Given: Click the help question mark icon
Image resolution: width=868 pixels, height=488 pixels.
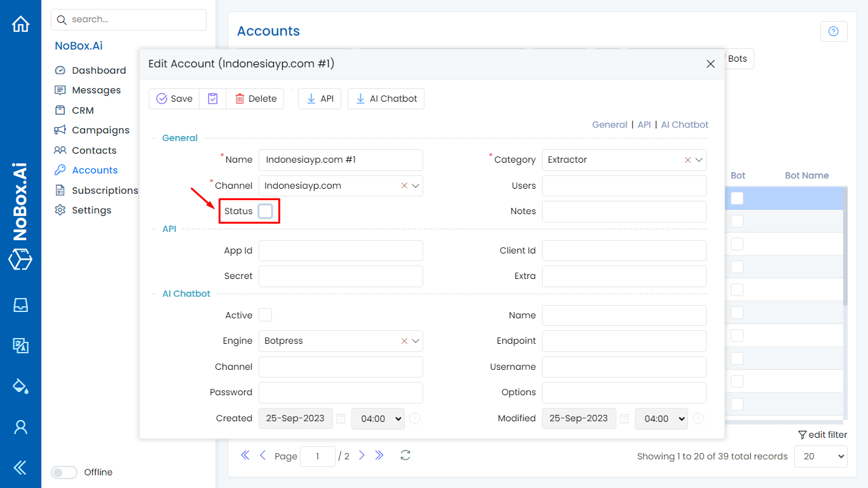Looking at the screenshot, I should click(834, 31).
